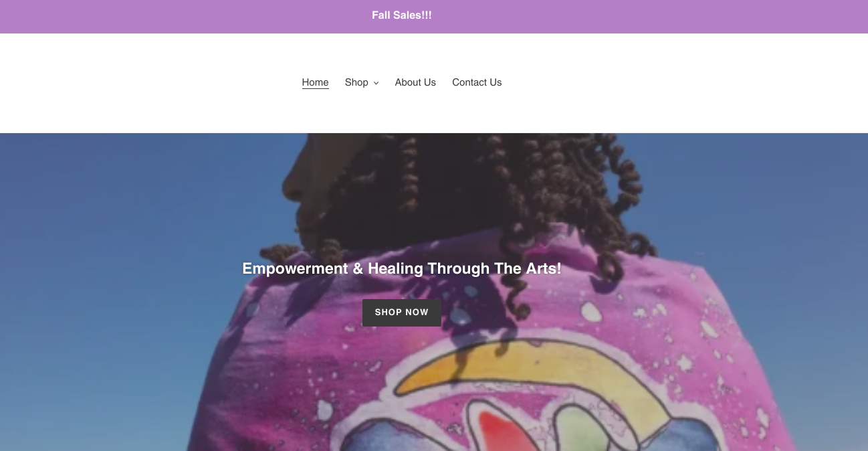
Task: Click the SHOP NOW button
Action: [x=402, y=312]
